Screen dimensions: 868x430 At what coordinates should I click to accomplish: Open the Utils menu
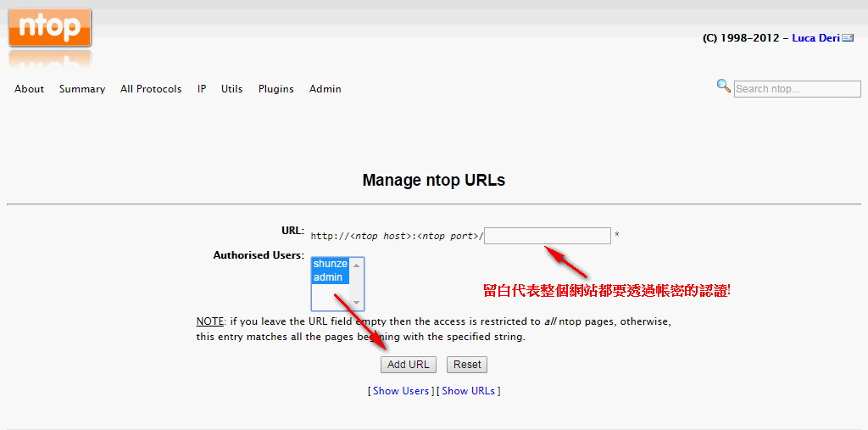pos(232,89)
